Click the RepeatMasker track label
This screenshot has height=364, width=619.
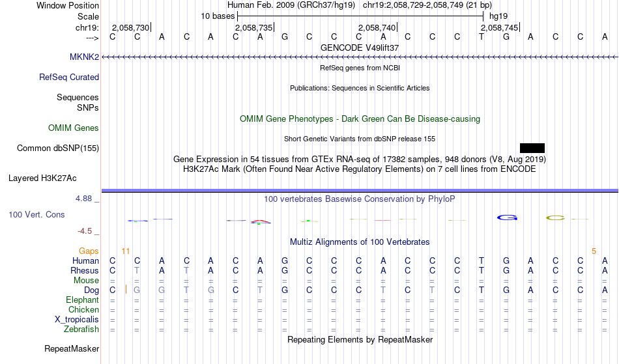(x=72, y=349)
